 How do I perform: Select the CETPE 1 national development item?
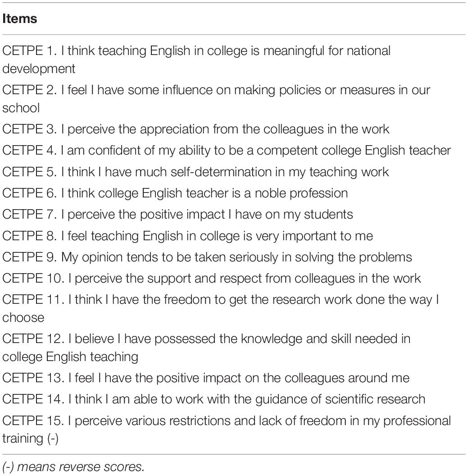[196, 59]
